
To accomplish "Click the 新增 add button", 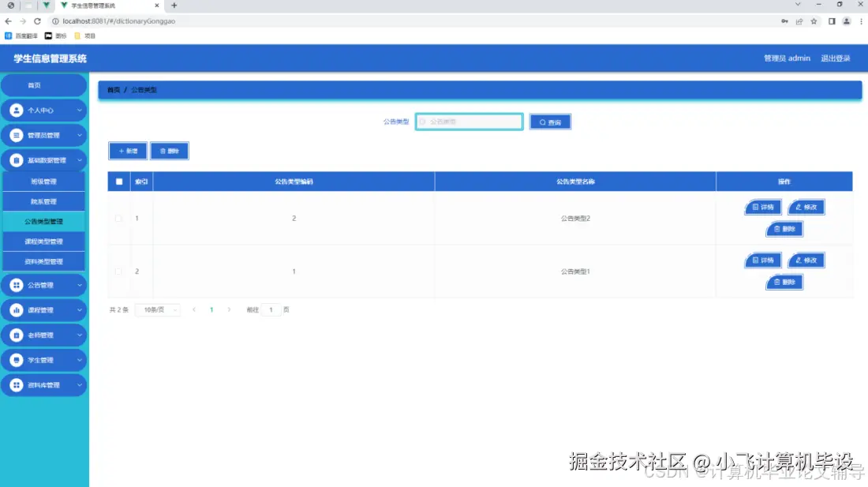I will 128,151.
